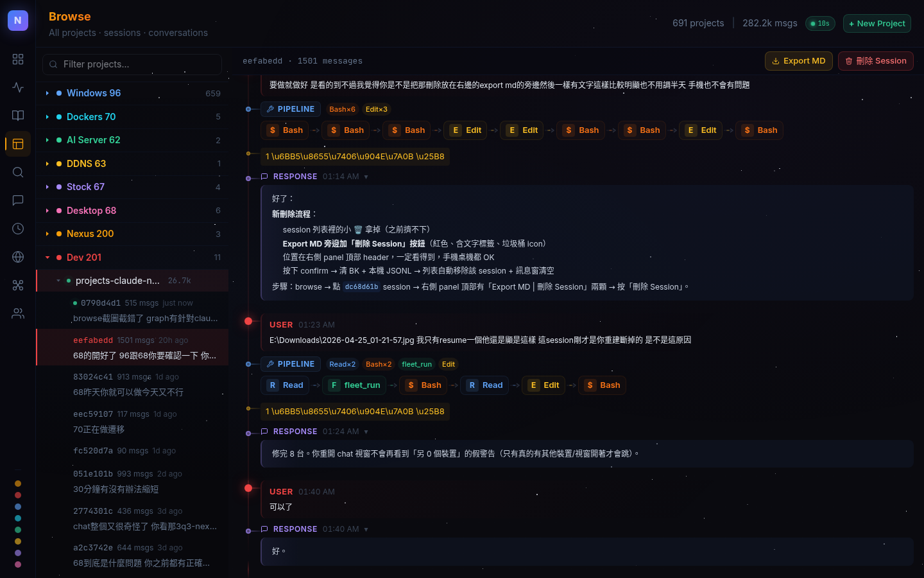Collapse the RESPONSE 01:14 AM caret
The width and height of the screenshot is (924, 578).
366,177
